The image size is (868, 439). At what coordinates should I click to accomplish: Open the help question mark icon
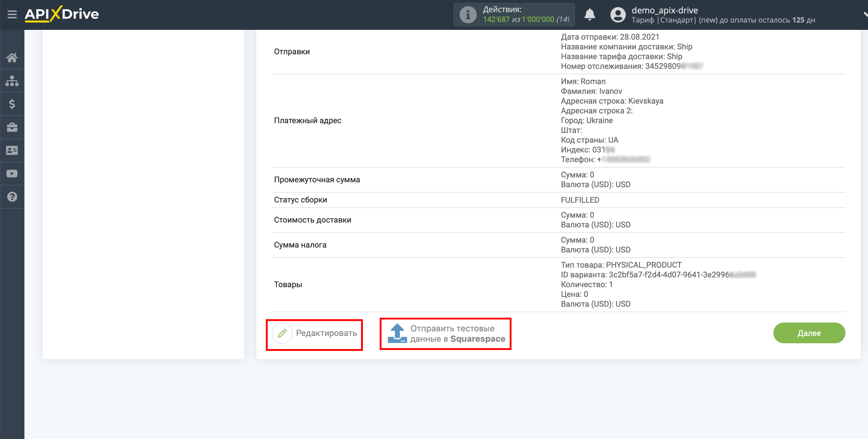[x=12, y=197]
